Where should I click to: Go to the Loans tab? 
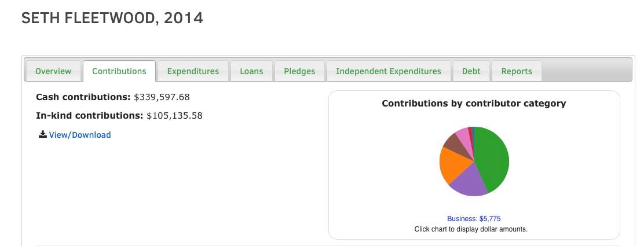(251, 71)
